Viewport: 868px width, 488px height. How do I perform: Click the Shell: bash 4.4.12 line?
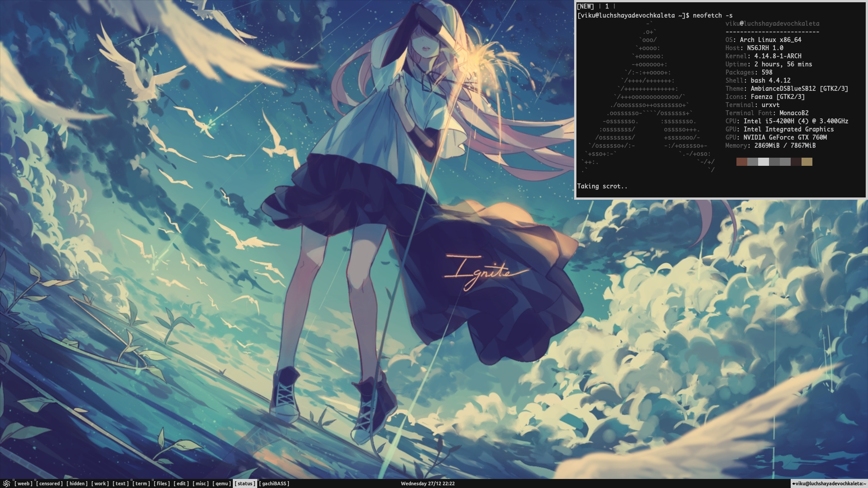pos(758,80)
